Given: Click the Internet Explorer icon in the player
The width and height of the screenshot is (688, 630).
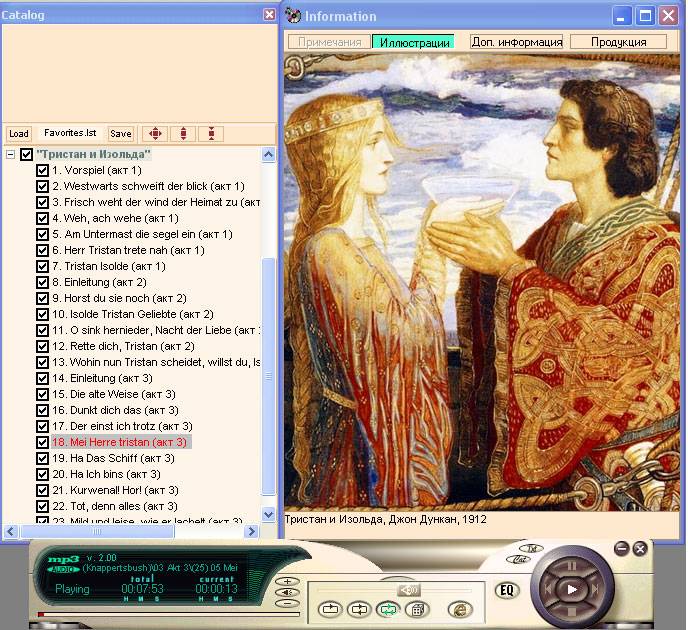Looking at the screenshot, I should 460,609.
